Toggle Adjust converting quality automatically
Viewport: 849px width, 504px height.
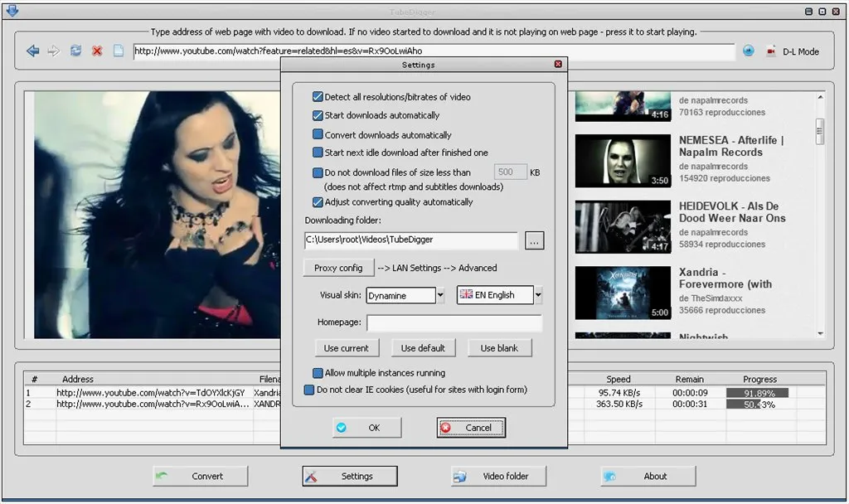click(x=318, y=202)
